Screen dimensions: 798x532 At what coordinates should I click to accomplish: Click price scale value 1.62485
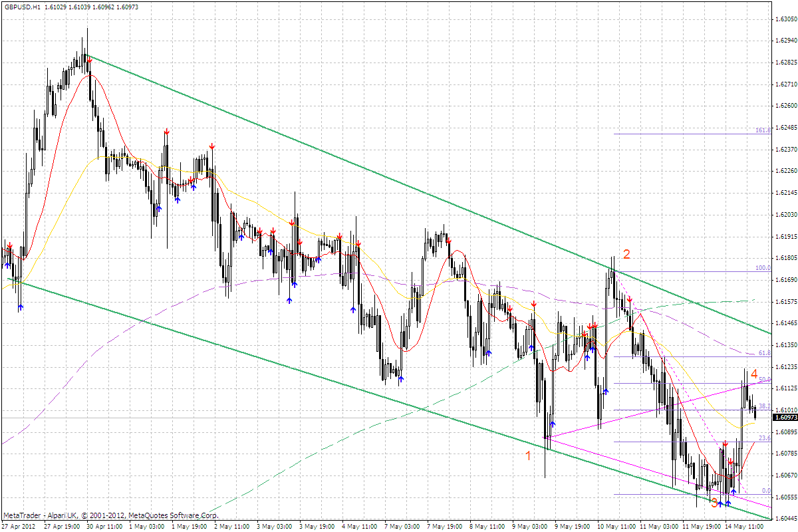pyautogui.click(x=787, y=128)
